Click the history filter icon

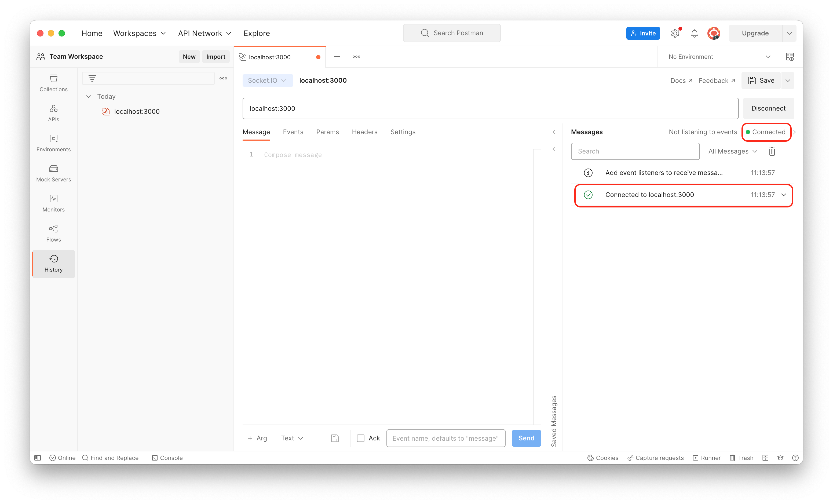coord(92,78)
